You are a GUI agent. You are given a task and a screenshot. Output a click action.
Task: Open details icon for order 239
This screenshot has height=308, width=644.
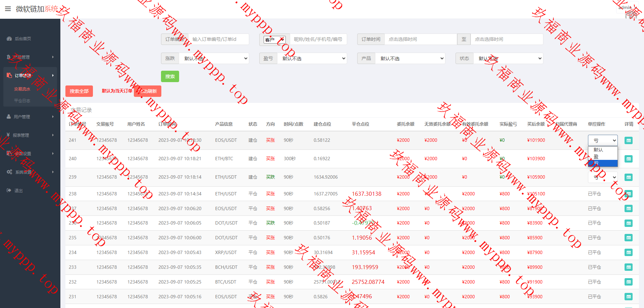pos(628,177)
